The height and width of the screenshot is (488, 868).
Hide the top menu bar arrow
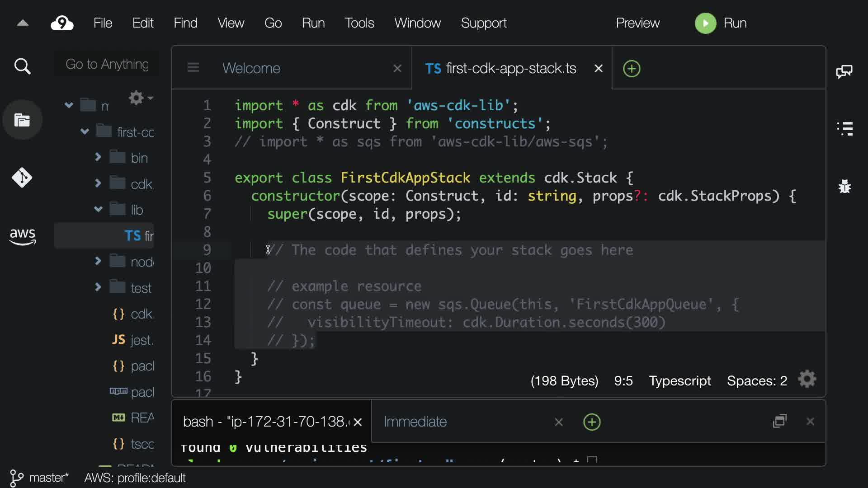click(23, 23)
